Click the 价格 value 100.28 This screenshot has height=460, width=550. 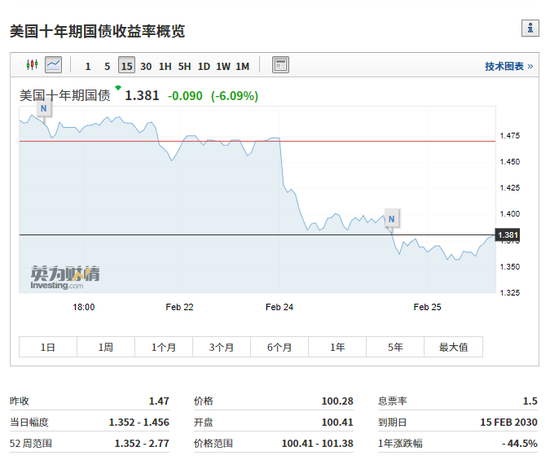pyautogui.click(x=337, y=401)
